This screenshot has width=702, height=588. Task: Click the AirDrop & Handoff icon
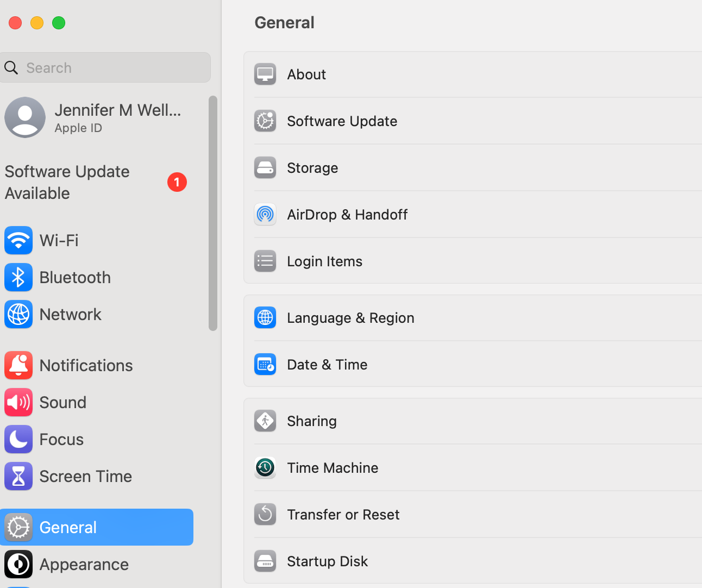point(265,215)
